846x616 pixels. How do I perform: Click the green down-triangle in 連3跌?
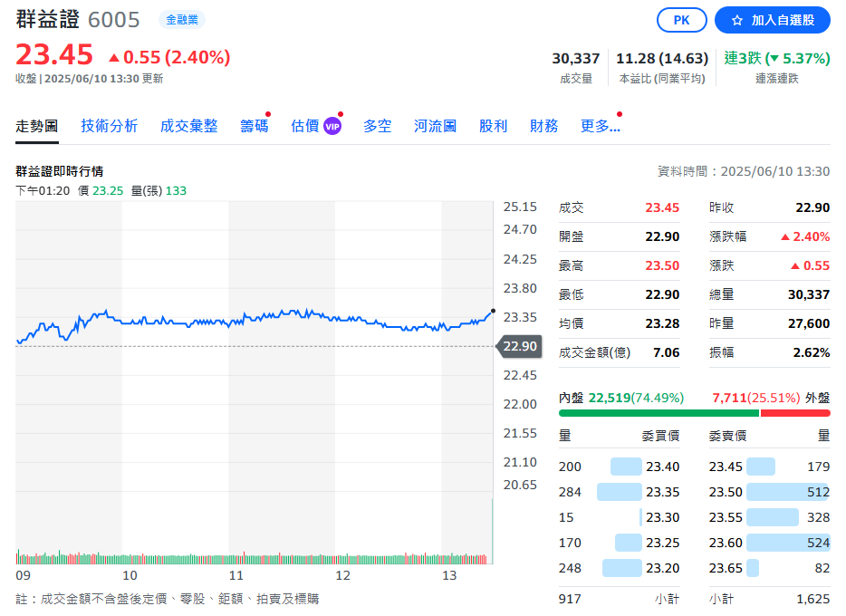tap(774, 58)
